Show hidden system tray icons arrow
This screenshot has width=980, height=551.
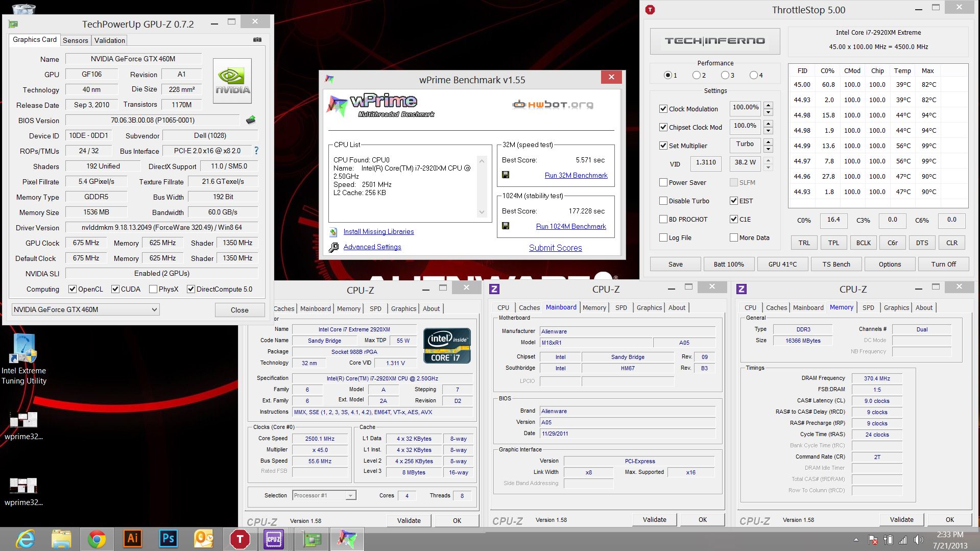click(x=856, y=540)
